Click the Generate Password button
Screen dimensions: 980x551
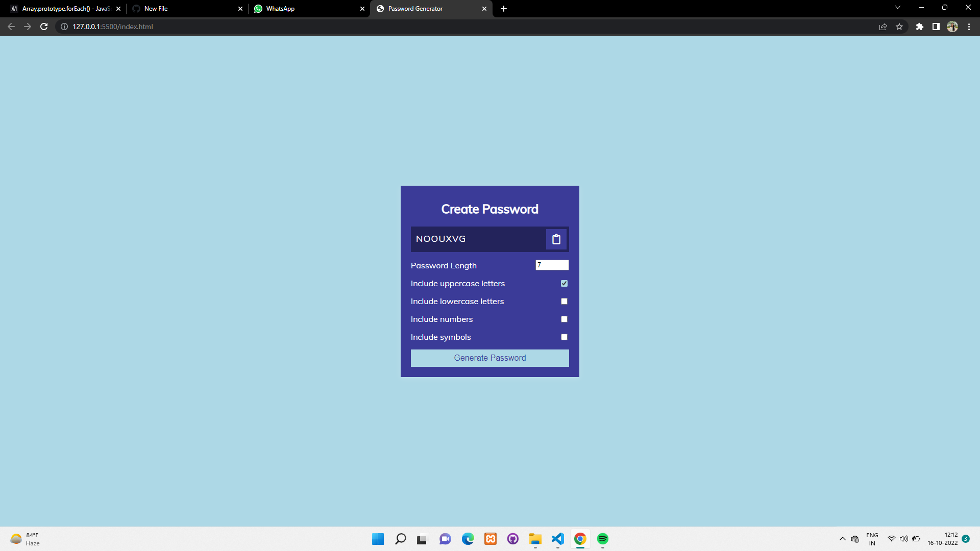tap(489, 358)
